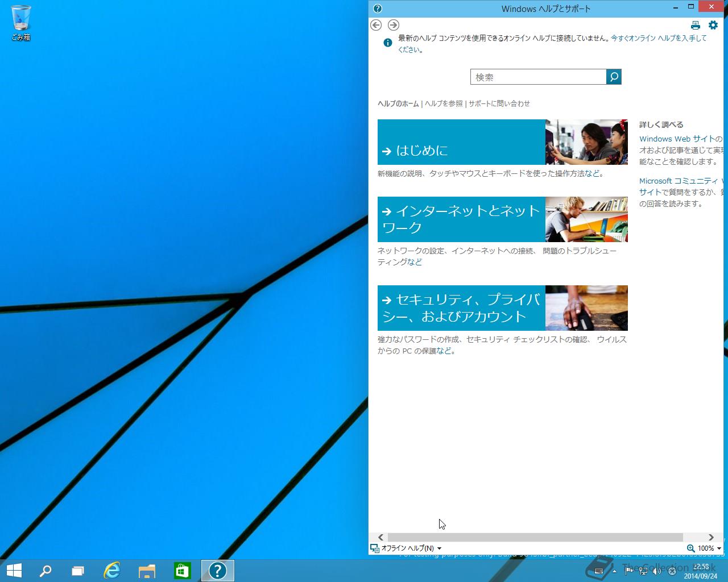The width and height of the screenshot is (728, 582).
Task: Open the Windows Start button
Action: click(14, 571)
